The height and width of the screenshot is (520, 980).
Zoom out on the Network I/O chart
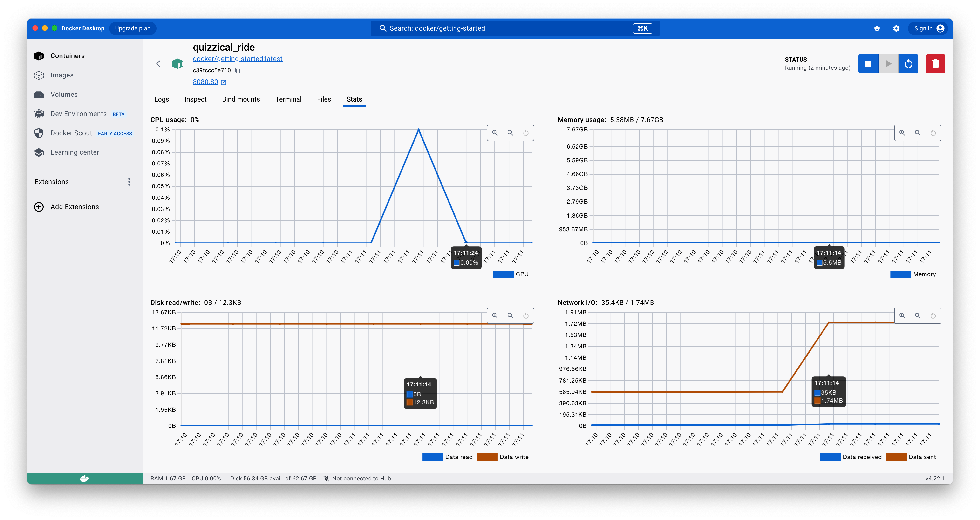[x=918, y=316]
